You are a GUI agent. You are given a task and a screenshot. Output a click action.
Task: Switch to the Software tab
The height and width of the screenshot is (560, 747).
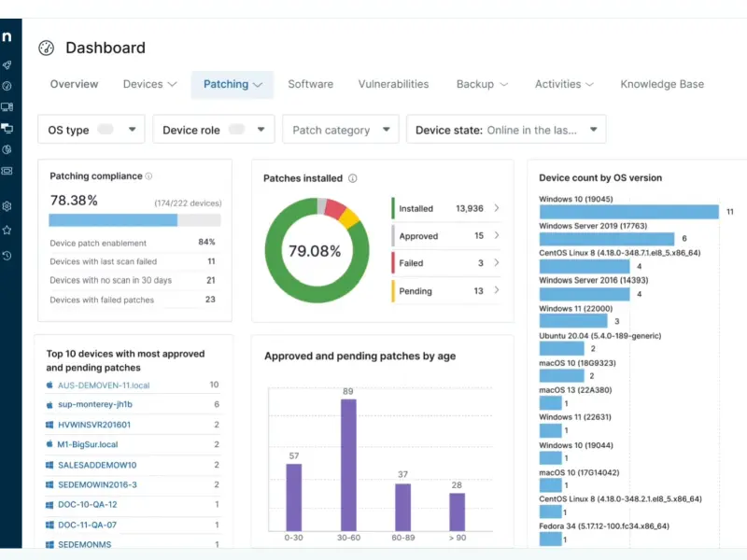pyautogui.click(x=310, y=84)
